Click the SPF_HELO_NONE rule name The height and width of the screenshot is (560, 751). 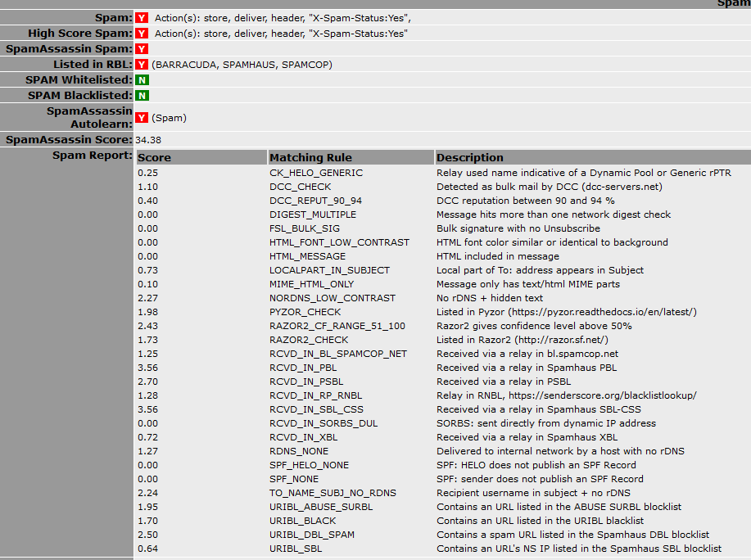click(x=310, y=465)
